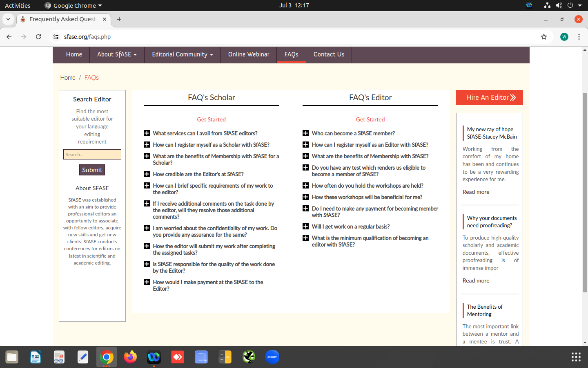The width and height of the screenshot is (588, 368).
Task: Click browser forward arrow
Action: tap(24, 37)
